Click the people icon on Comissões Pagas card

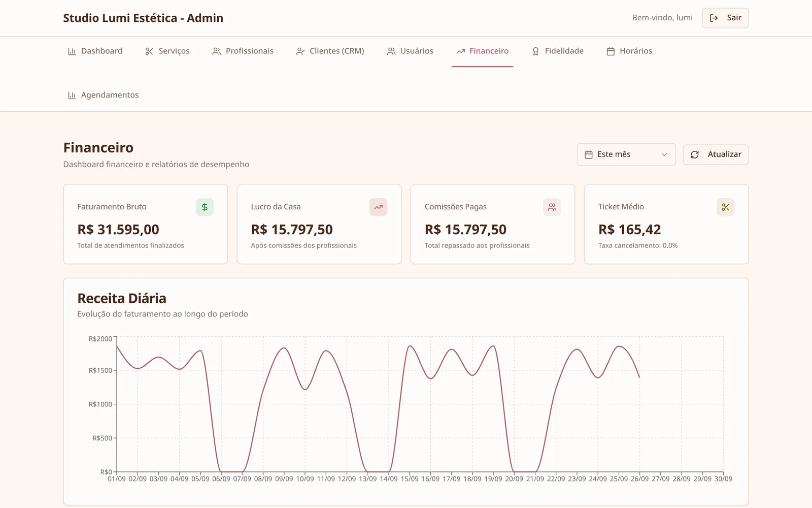pos(552,207)
